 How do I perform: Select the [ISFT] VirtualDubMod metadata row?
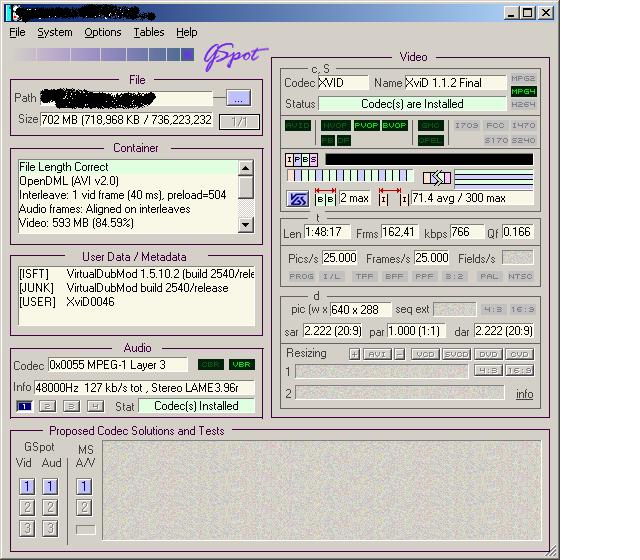pos(136,273)
